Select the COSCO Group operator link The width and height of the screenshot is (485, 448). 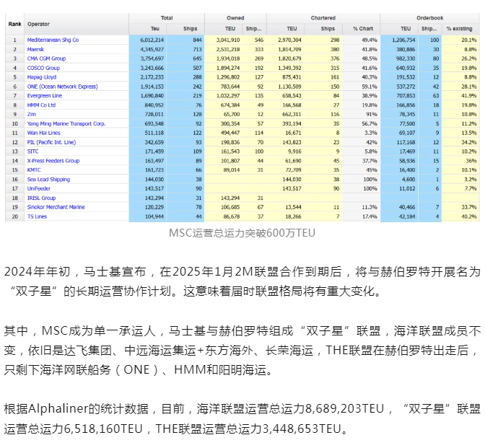(43, 68)
